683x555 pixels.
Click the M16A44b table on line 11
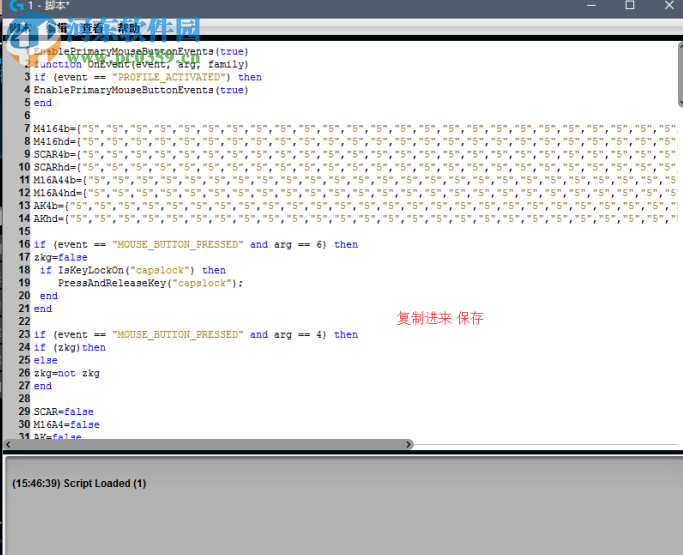355,180
